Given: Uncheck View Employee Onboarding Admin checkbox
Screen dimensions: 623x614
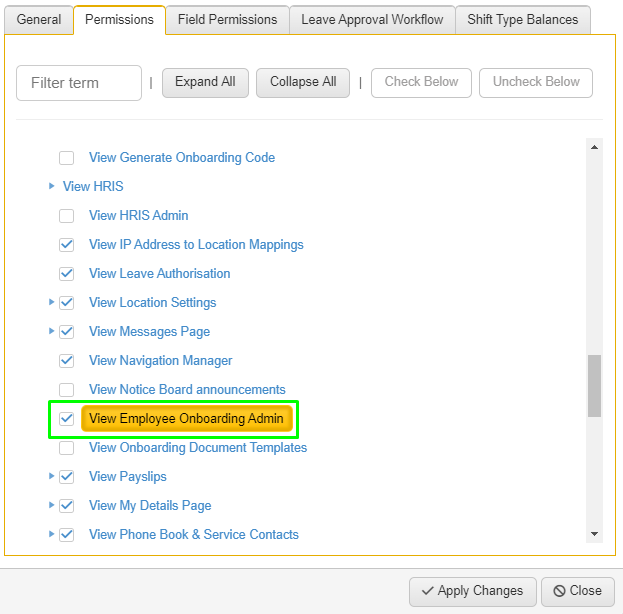Looking at the screenshot, I should 66,418.
